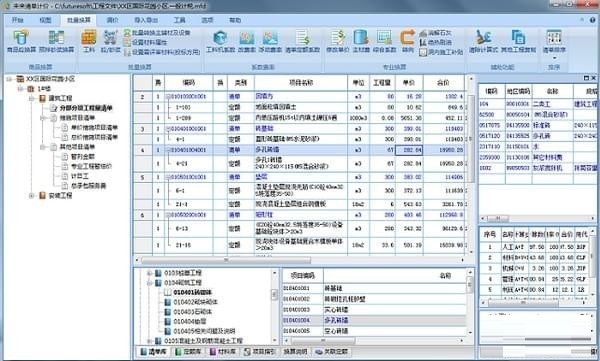
Task: Switch to the 帮助 ribbon tab
Action: pos(235,20)
